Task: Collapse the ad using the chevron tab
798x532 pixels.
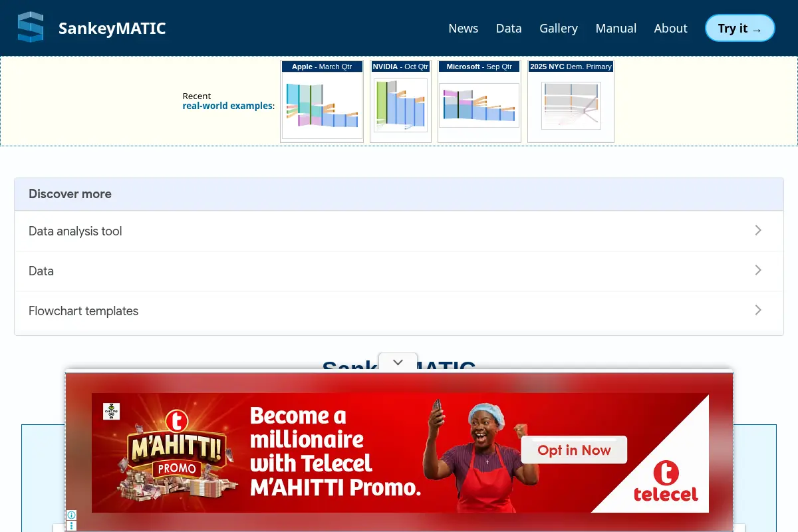Action: click(x=398, y=362)
